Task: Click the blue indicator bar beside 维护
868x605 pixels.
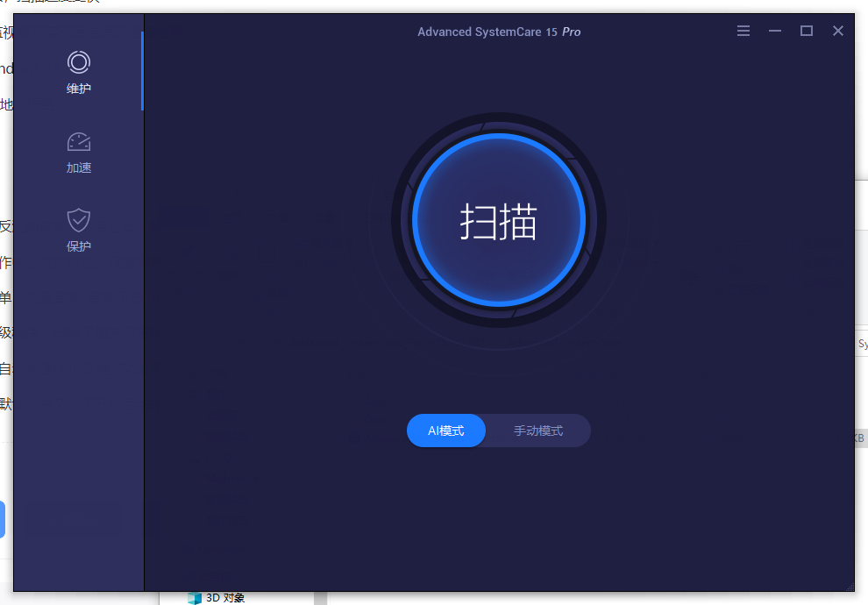Action: pos(142,71)
